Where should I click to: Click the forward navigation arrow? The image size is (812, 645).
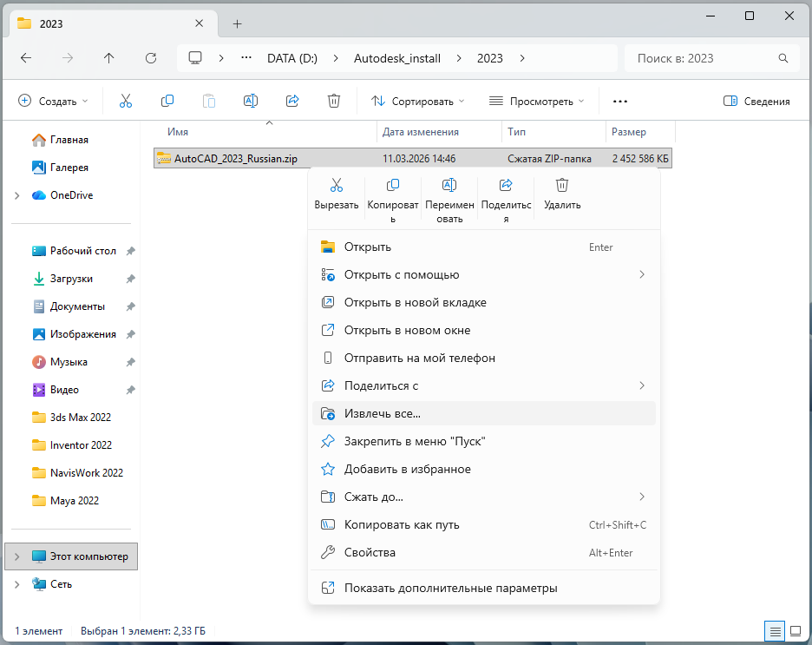click(x=68, y=58)
